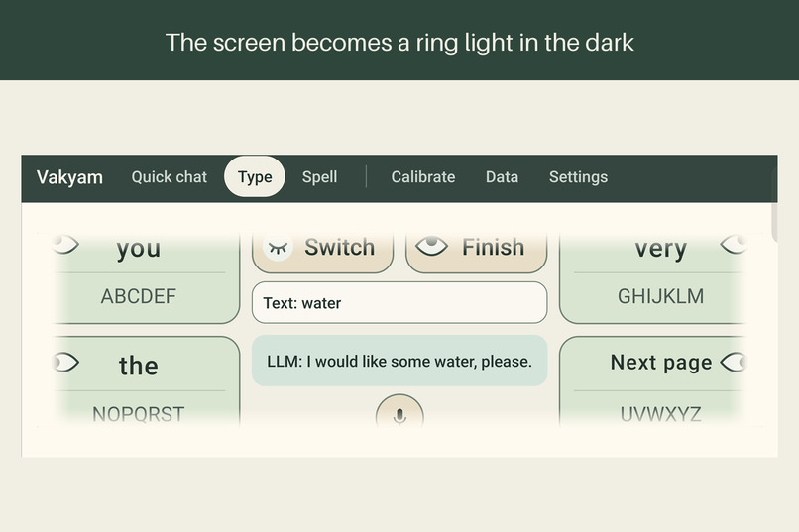
Task: Click the Vakyam app title
Action: [69, 177]
